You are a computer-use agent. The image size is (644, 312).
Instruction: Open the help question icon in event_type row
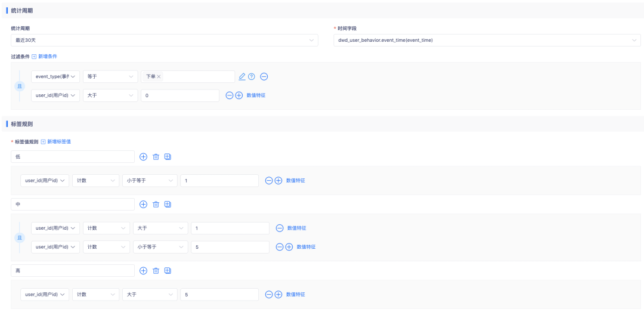[252, 76]
